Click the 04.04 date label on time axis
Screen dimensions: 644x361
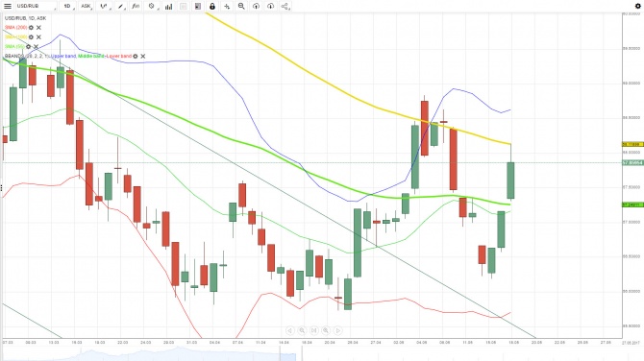pos(214,342)
